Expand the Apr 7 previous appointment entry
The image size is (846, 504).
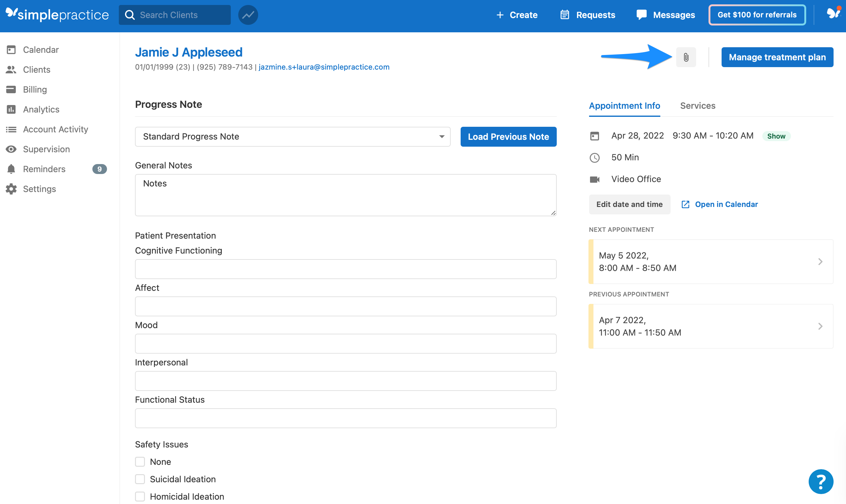[x=710, y=326]
